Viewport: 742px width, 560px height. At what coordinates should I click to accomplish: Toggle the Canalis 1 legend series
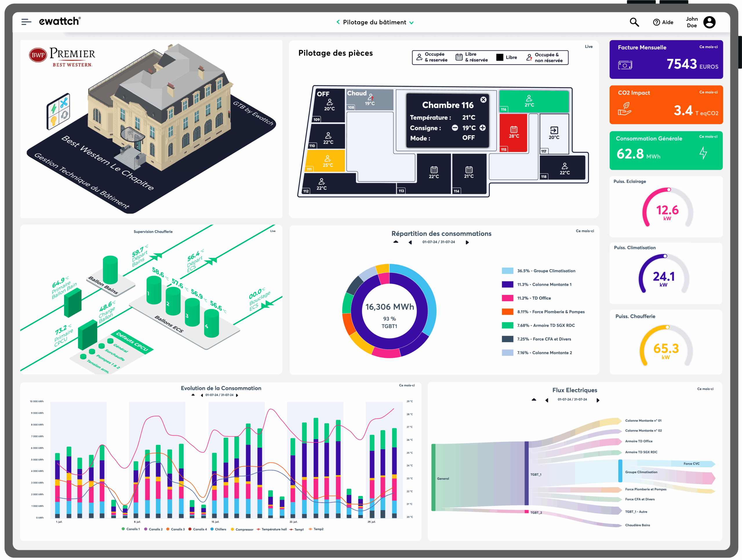[130, 529]
